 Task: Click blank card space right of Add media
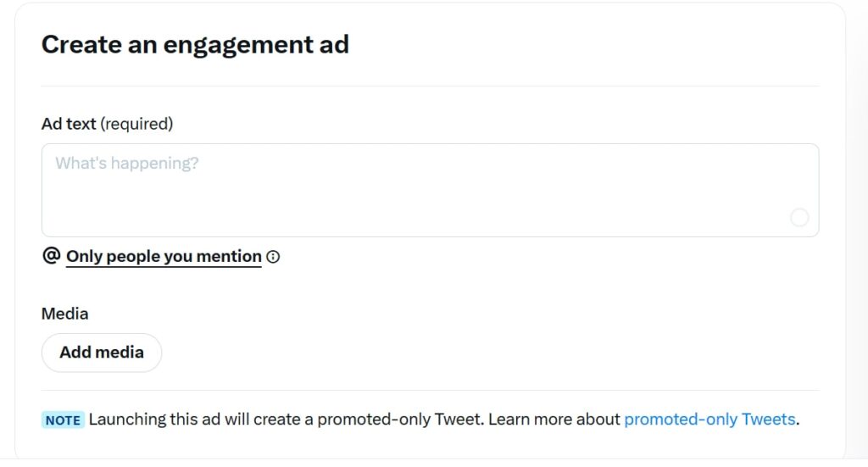[492, 353]
